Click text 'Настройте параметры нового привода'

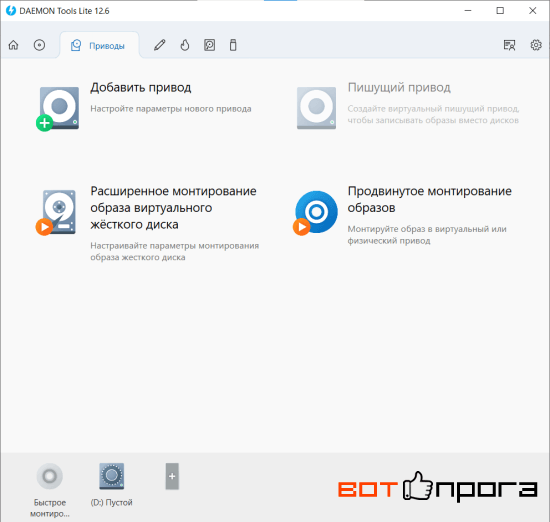point(171,109)
